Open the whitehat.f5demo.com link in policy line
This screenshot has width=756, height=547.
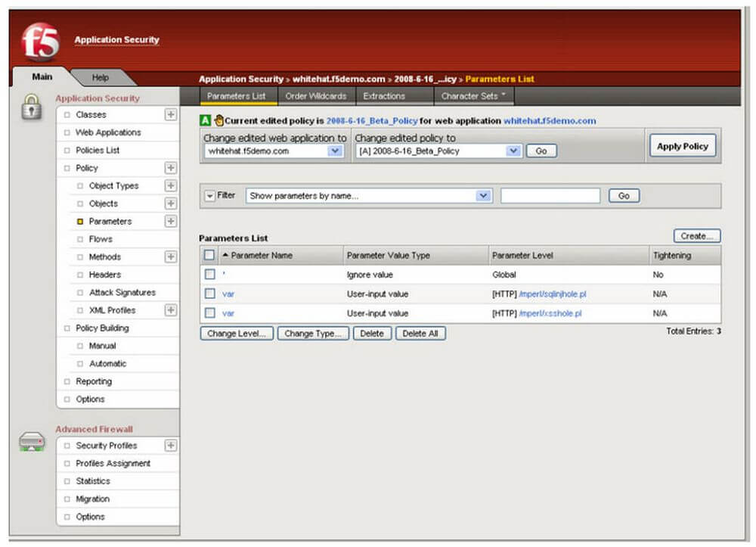point(550,120)
